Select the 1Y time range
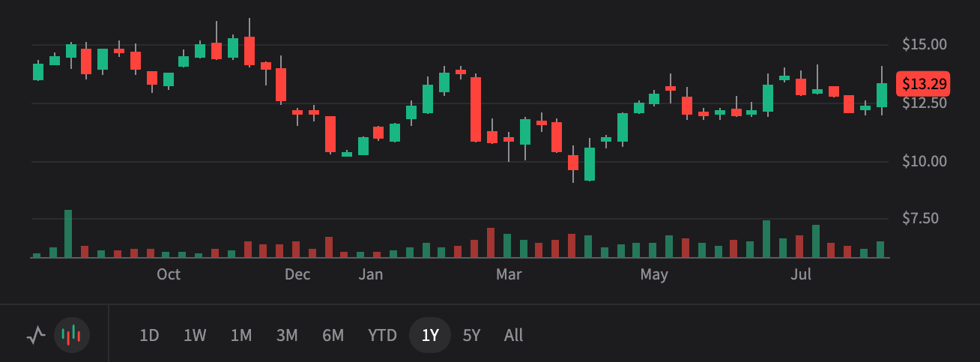The height and width of the screenshot is (362, 980). pos(430,335)
